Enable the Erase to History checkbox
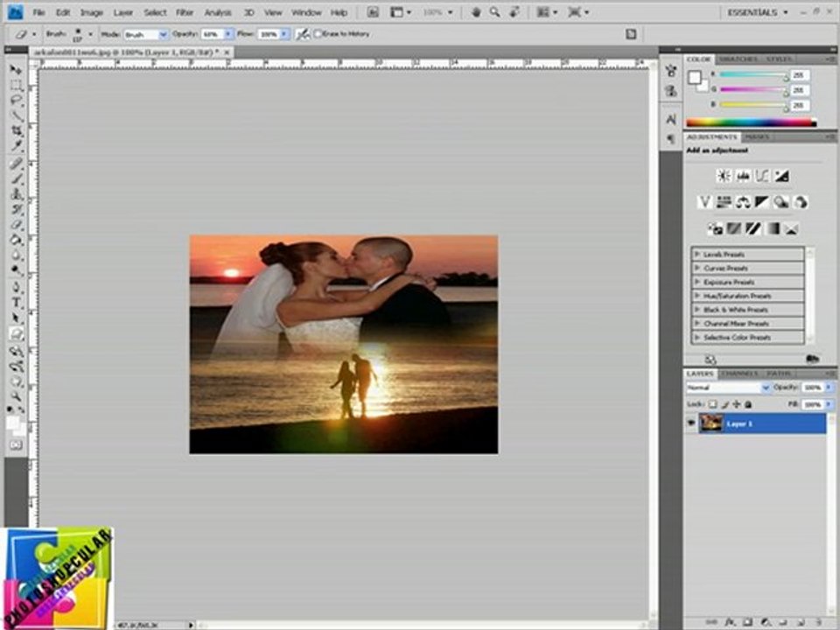The height and width of the screenshot is (630, 840). click(x=318, y=34)
